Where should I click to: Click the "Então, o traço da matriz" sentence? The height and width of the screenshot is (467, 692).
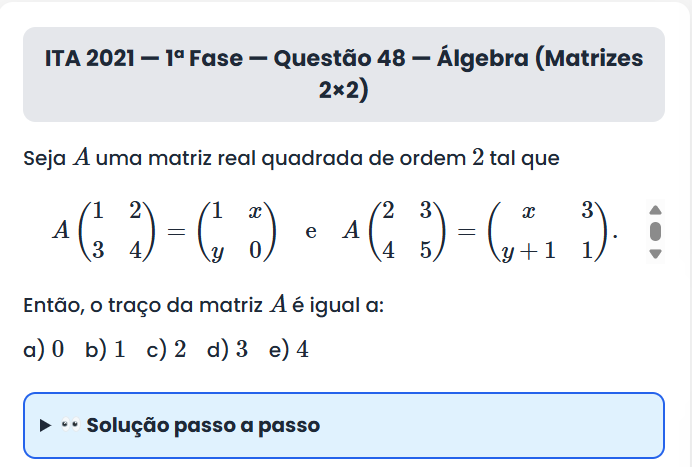203,305
